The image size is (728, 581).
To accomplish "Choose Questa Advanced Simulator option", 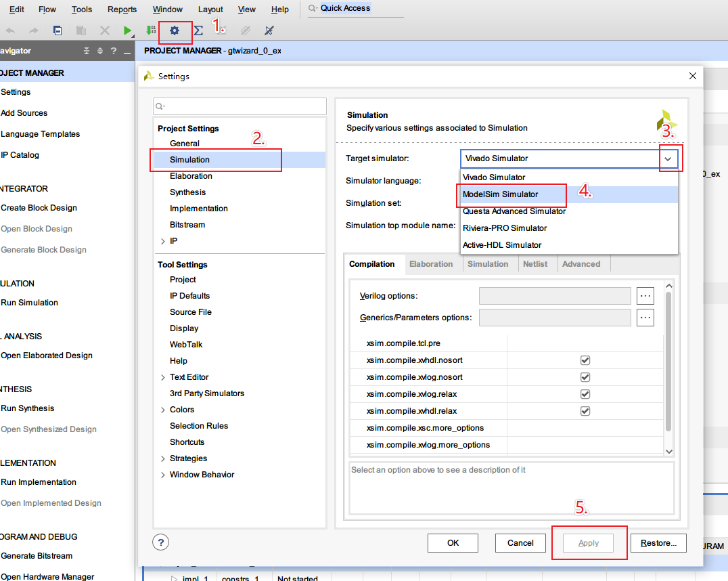I will pos(569,211).
